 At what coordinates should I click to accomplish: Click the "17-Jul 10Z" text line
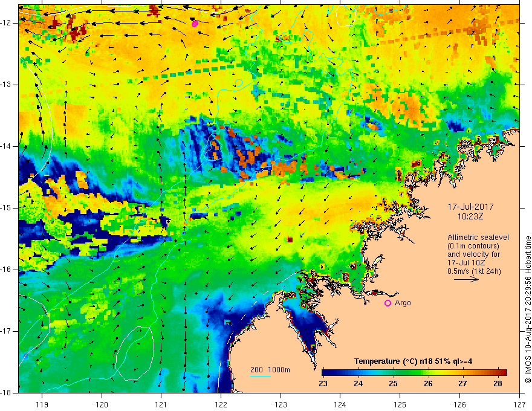pyautogui.click(x=466, y=263)
